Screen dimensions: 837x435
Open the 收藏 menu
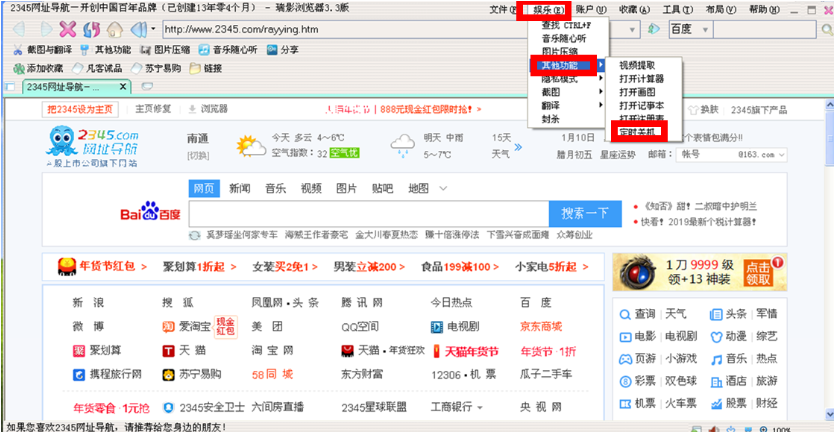click(634, 10)
